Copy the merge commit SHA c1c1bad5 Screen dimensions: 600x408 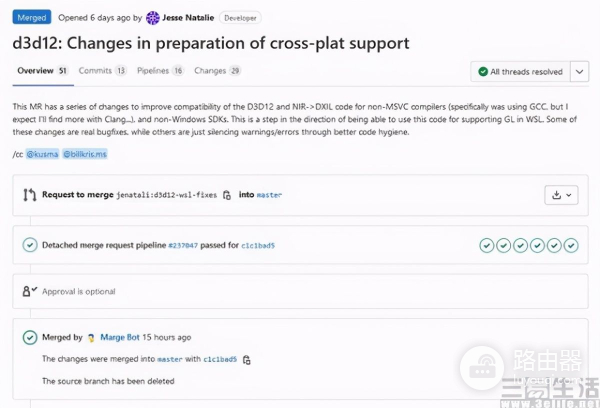click(246, 359)
